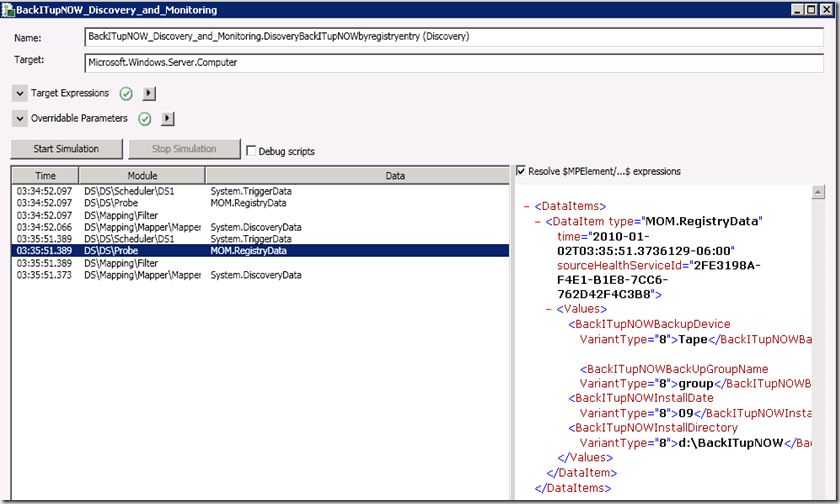Screen dimensions: 840x504
Task: Click the BackITupNOWBackupDevice XML element
Action: point(649,324)
